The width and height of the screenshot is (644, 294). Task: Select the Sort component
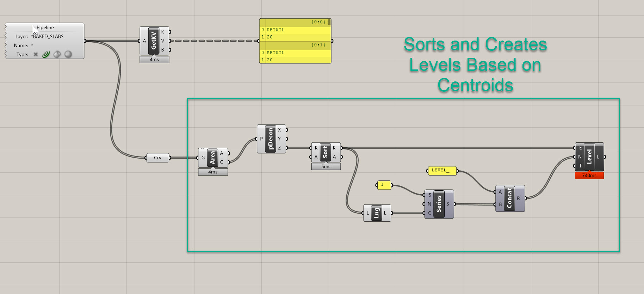(x=325, y=152)
